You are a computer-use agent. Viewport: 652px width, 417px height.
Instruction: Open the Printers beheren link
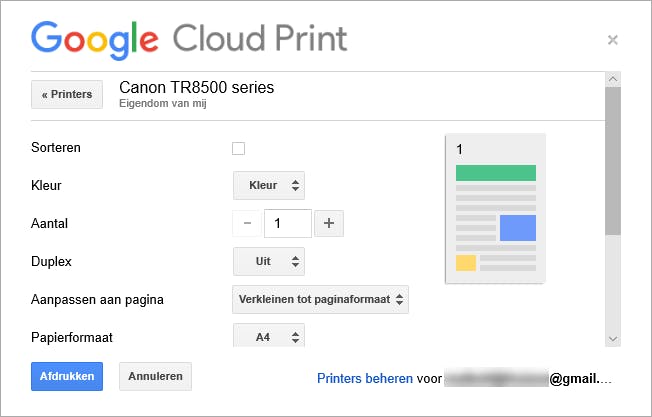[x=365, y=379]
